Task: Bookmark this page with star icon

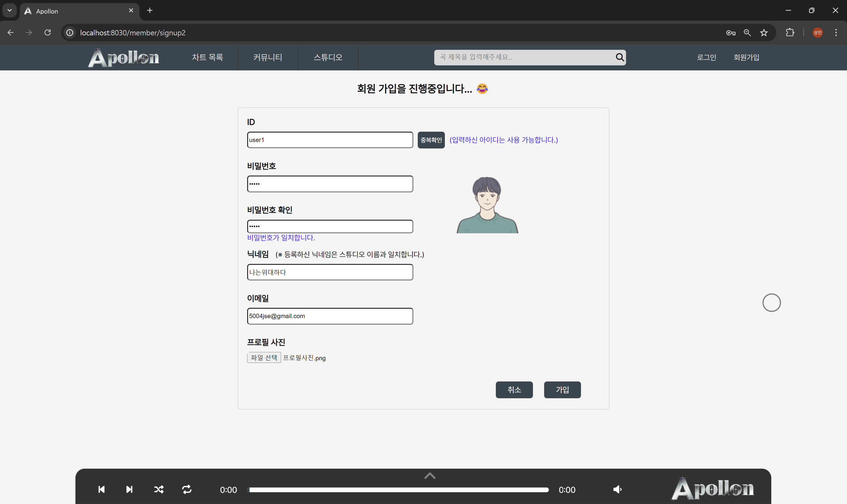Action: click(764, 33)
